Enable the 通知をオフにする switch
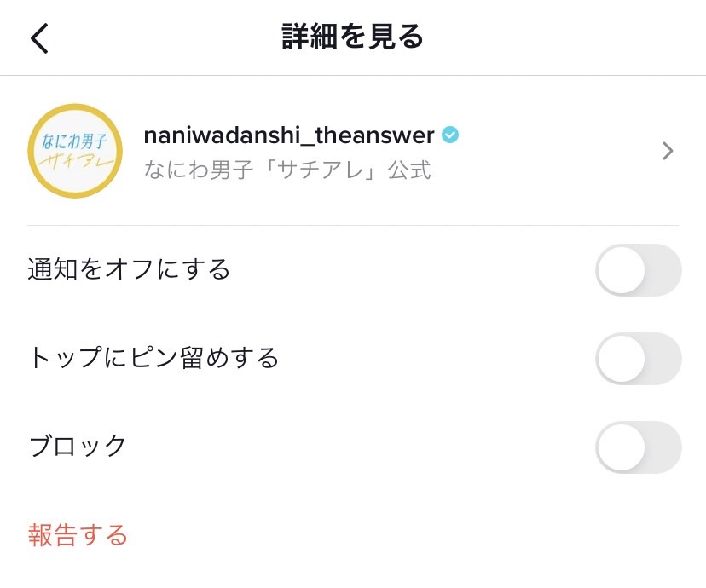 (639, 270)
